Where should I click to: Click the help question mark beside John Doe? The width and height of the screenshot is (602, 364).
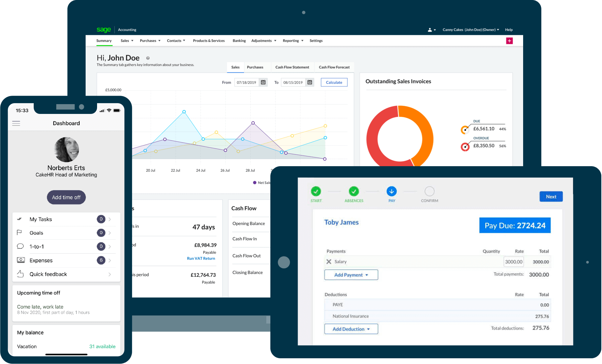(x=148, y=58)
